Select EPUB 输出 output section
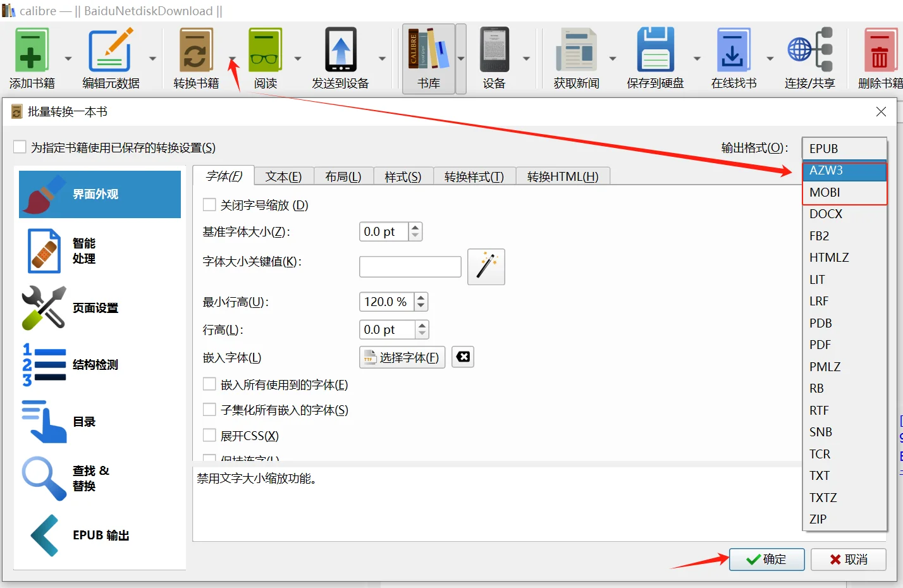Image resolution: width=903 pixels, height=588 pixels. pyautogui.click(x=100, y=536)
